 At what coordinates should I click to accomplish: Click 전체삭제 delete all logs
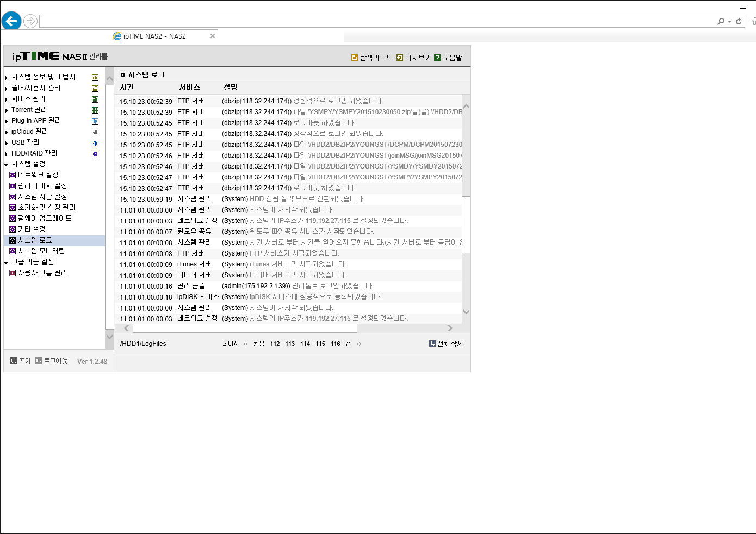click(x=446, y=344)
